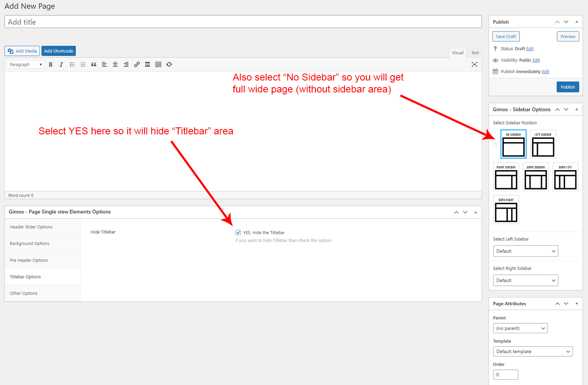
Task: Click the Add title input field
Action: (x=243, y=22)
